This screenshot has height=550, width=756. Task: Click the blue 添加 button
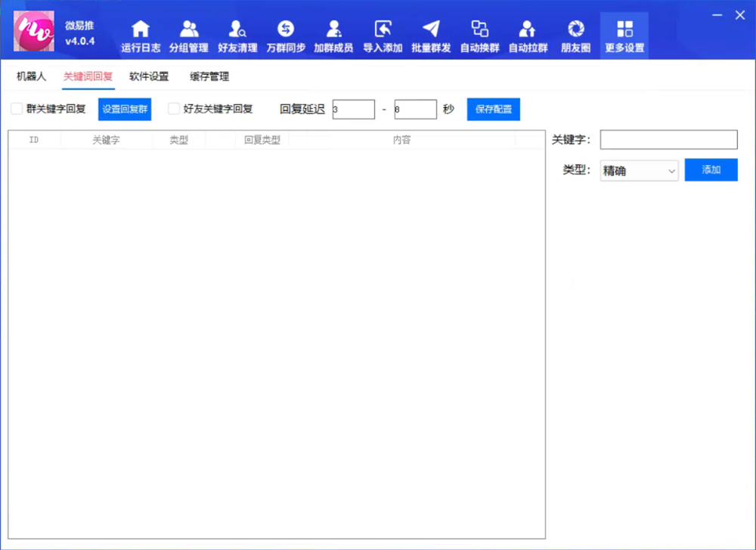point(711,170)
